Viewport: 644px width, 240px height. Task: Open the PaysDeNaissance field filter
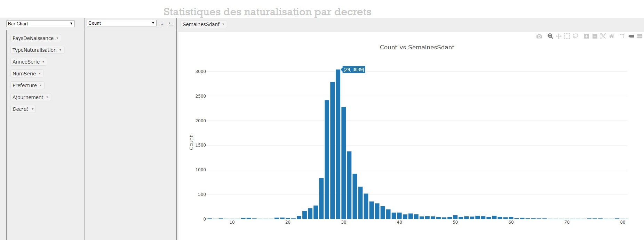coord(57,38)
